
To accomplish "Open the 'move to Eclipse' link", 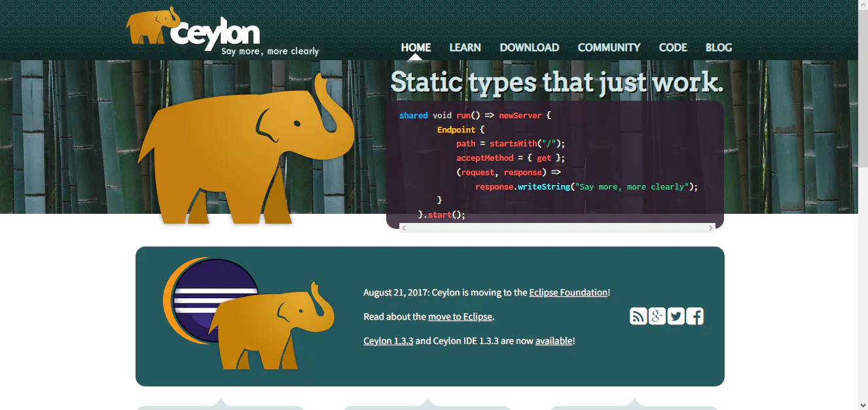I will click(460, 316).
